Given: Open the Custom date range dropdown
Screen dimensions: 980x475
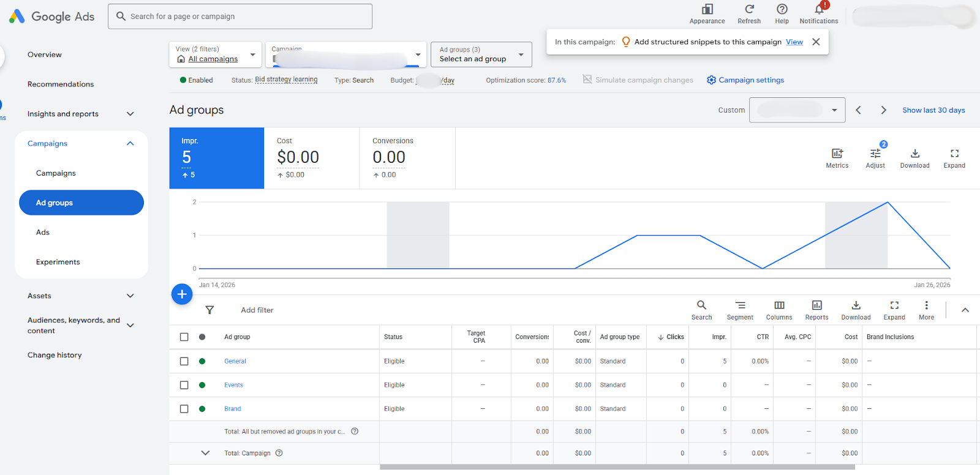Looking at the screenshot, I should [x=797, y=110].
